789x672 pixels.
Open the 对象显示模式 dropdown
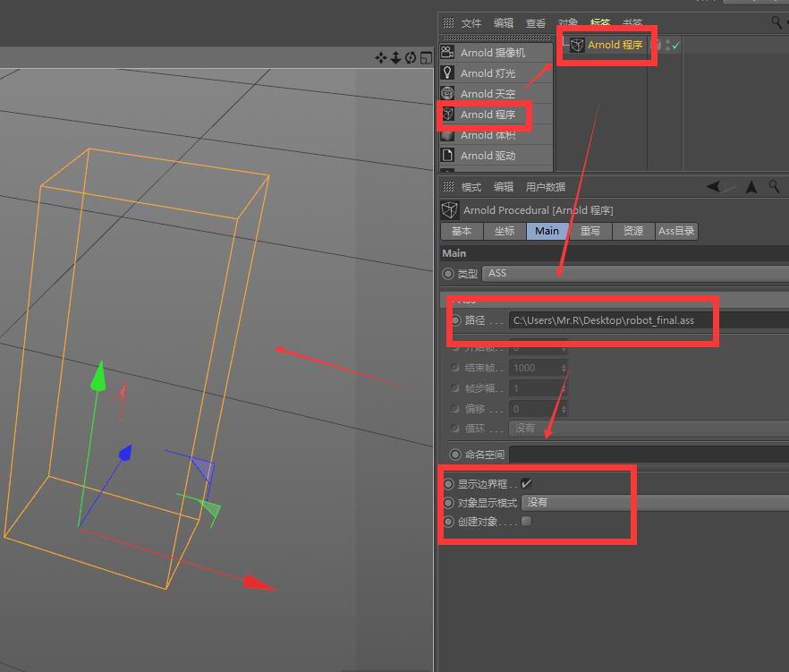(655, 502)
